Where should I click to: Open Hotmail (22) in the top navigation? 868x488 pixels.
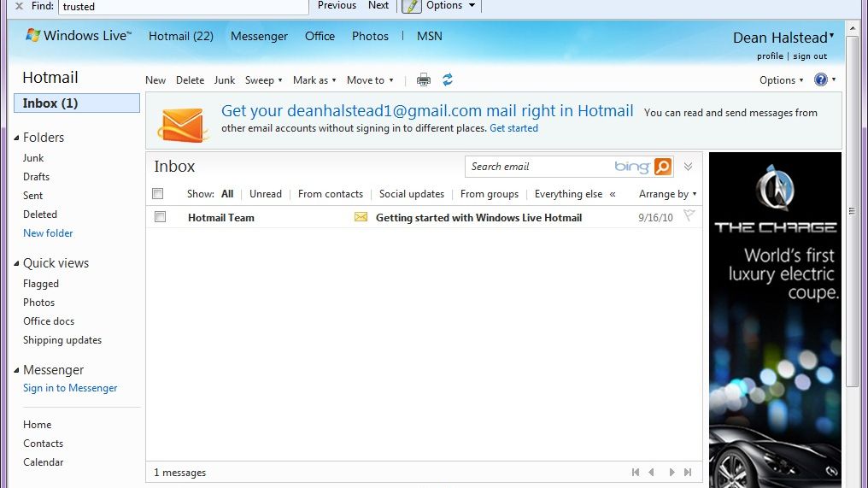[x=181, y=36]
